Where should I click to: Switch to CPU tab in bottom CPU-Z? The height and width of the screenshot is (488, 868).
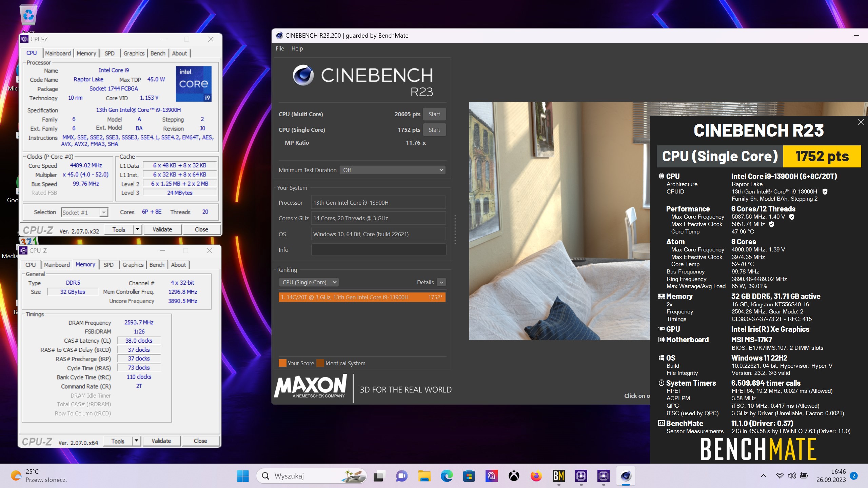click(31, 265)
